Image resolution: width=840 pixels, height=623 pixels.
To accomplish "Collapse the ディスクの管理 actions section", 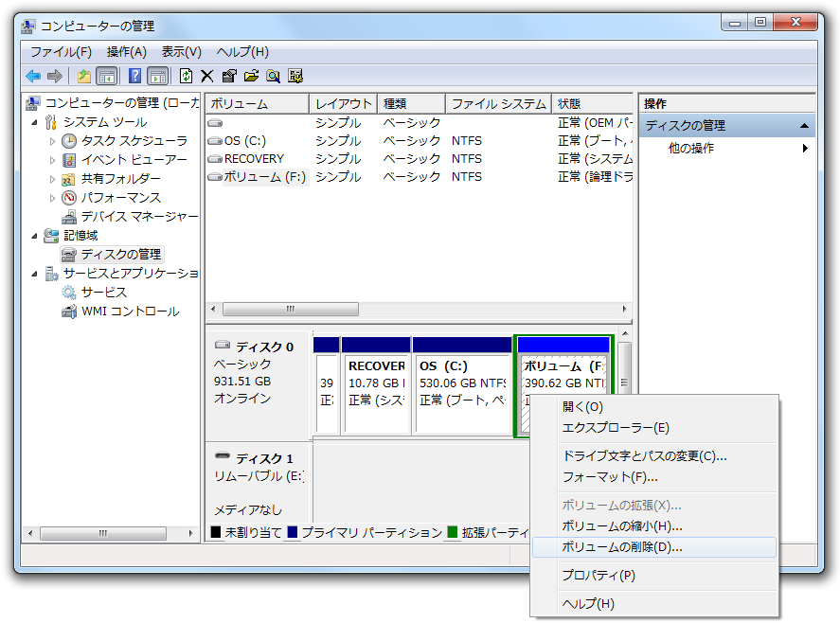I will click(x=804, y=126).
